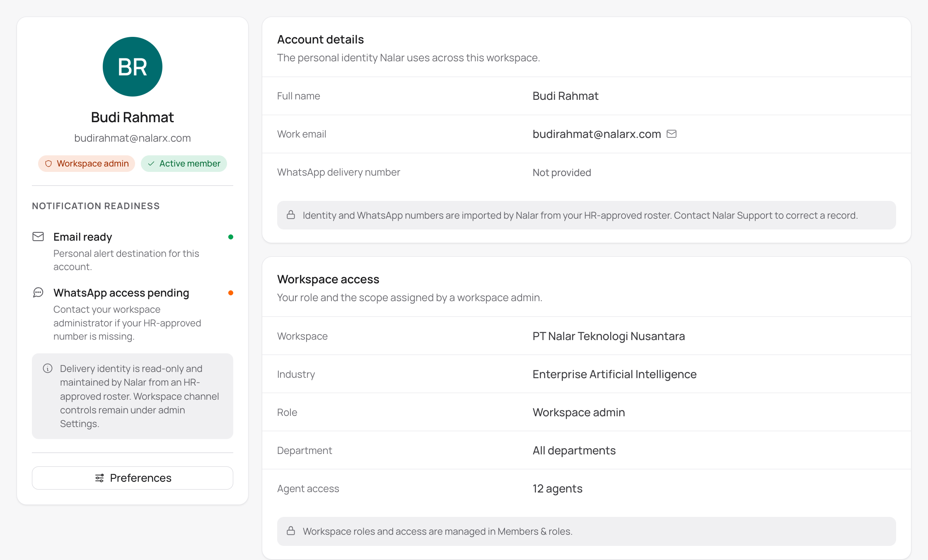Click the Budi Rahmat name under avatar
This screenshot has width=928, height=560.
133,117
